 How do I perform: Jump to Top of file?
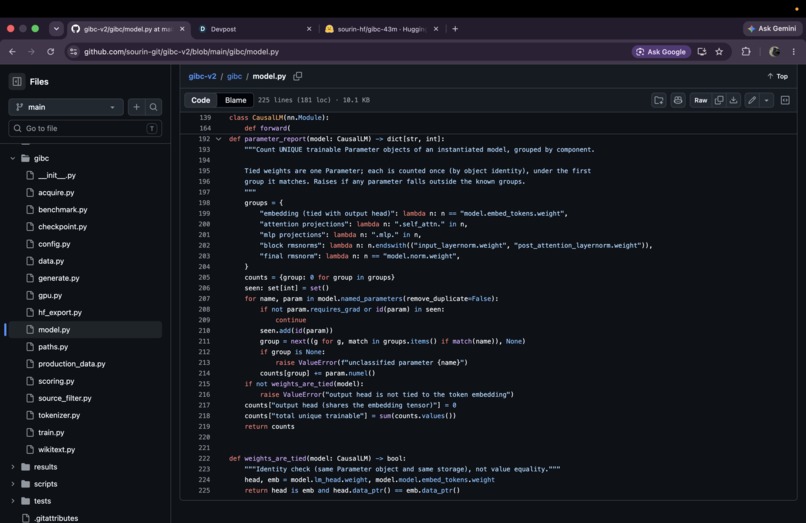pyautogui.click(x=777, y=76)
